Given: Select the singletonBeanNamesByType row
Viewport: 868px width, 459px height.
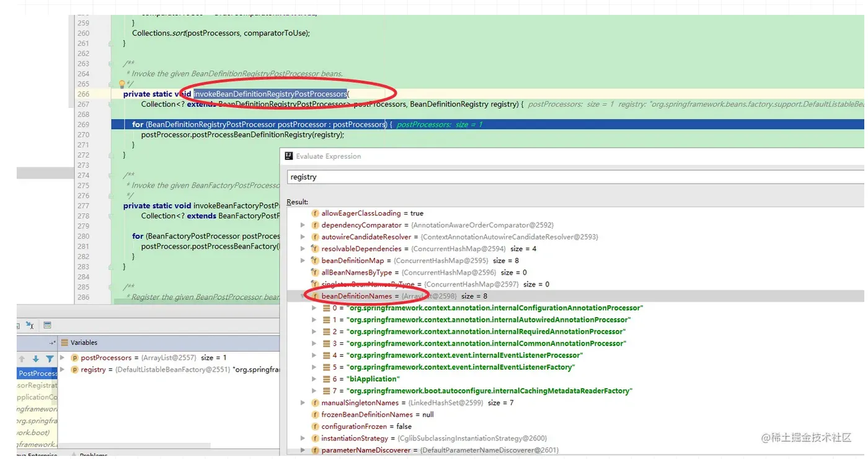Looking at the screenshot, I should coord(577,285).
